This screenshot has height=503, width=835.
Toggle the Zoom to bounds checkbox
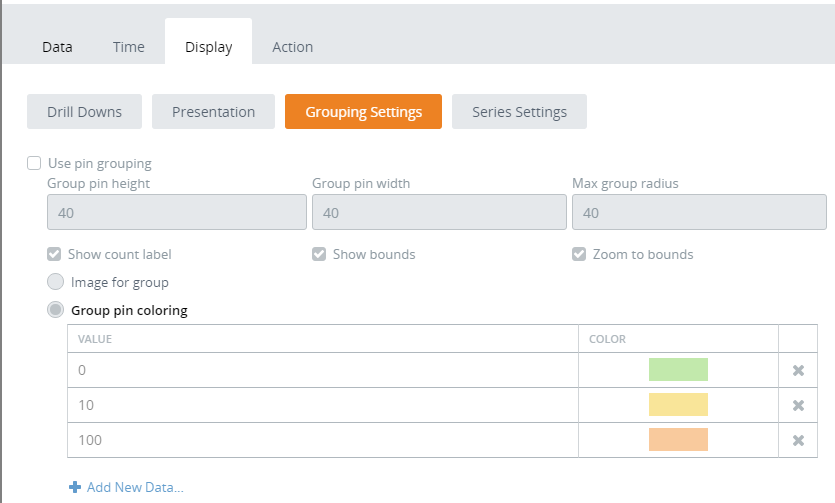[579, 254]
